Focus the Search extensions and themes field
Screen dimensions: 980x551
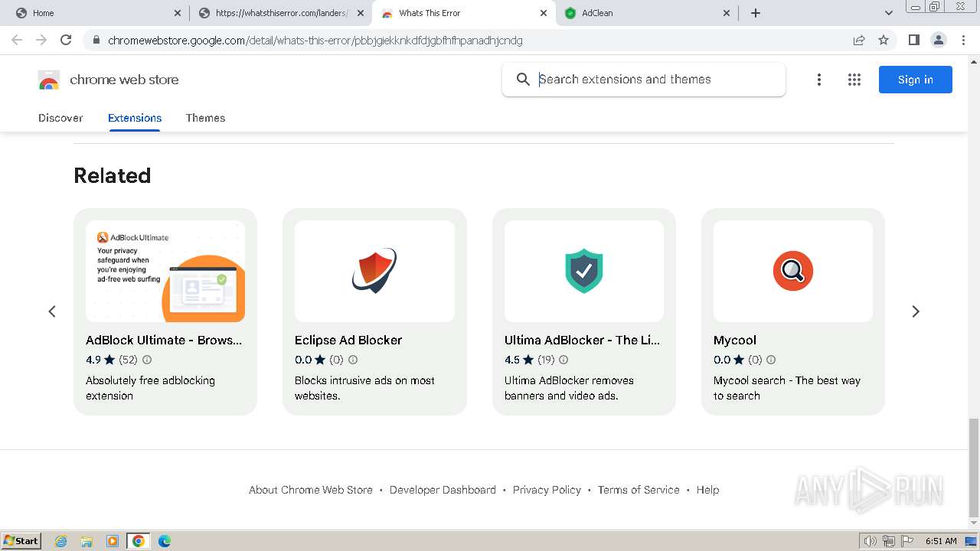click(644, 80)
